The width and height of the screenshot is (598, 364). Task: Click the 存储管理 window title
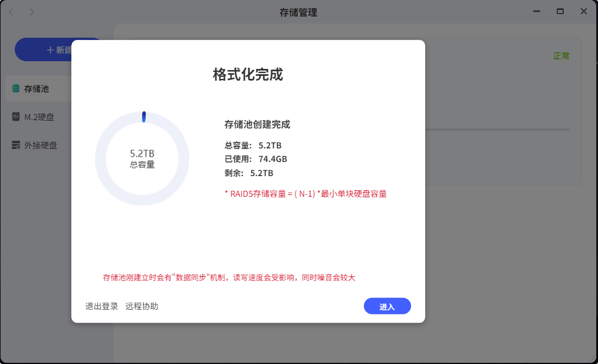click(298, 12)
